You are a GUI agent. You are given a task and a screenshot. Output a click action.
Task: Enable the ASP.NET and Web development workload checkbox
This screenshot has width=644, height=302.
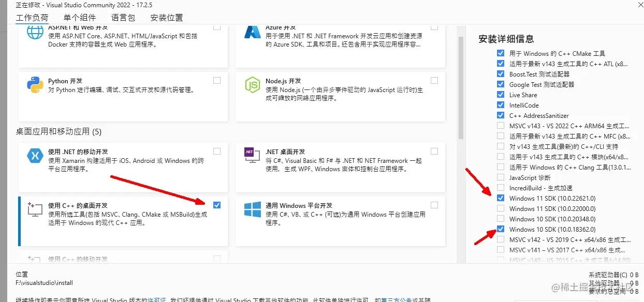point(217,27)
